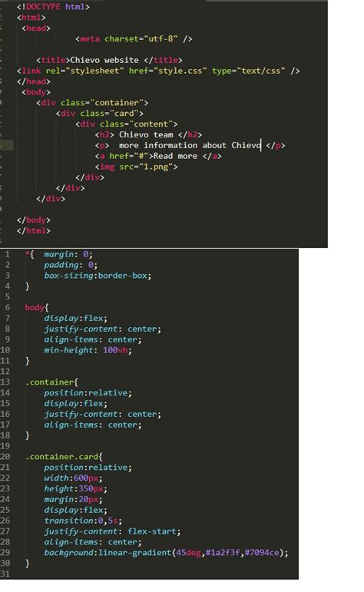Click the 'Read more' anchor line
The image size is (364, 592).
(158, 156)
